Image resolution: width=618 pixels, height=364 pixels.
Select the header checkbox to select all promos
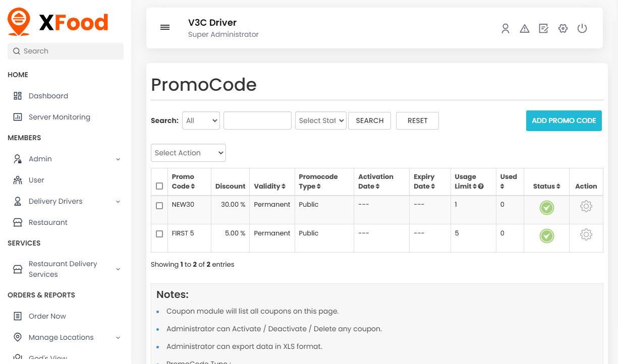pyautogui.click(x=159, y=186)
